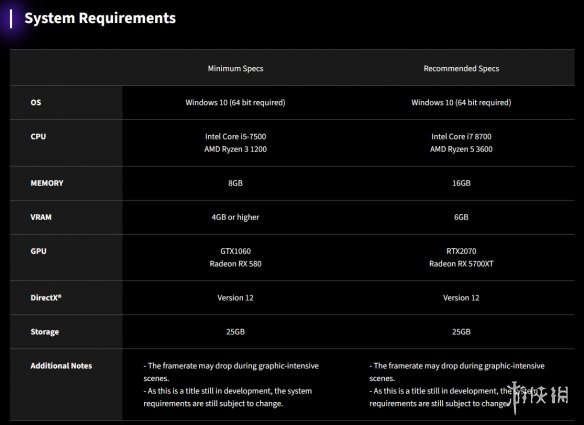Click minimum specs still in development note
Screen dimensions: 584x425
click(x=228, y=397)
